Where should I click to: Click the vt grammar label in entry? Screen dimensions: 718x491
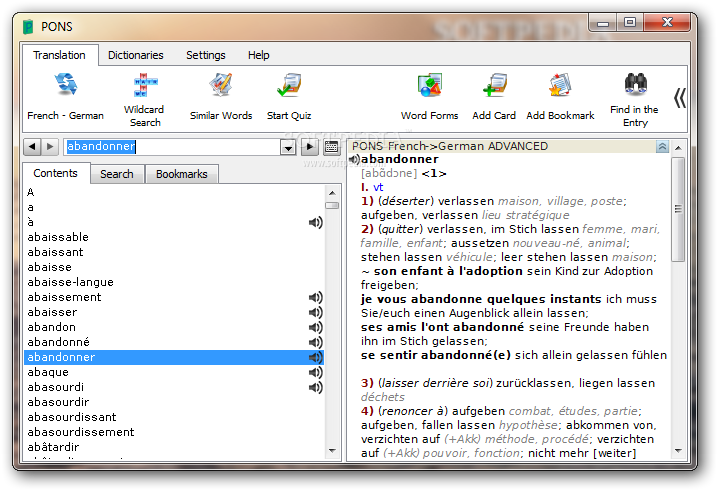(x=378, y=187)
